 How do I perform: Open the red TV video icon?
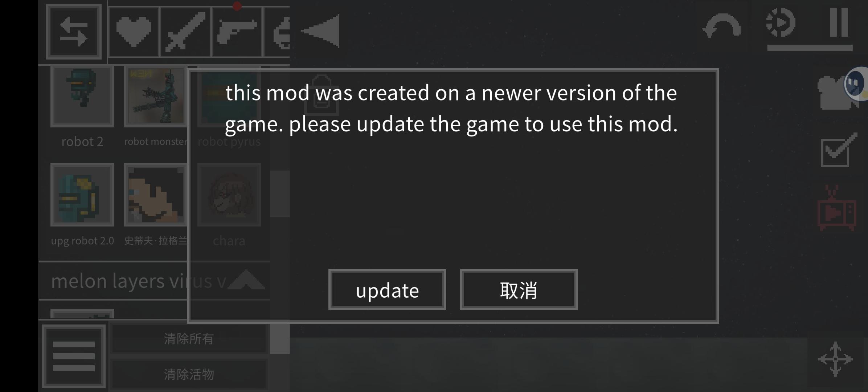click(x=837, y=208)
